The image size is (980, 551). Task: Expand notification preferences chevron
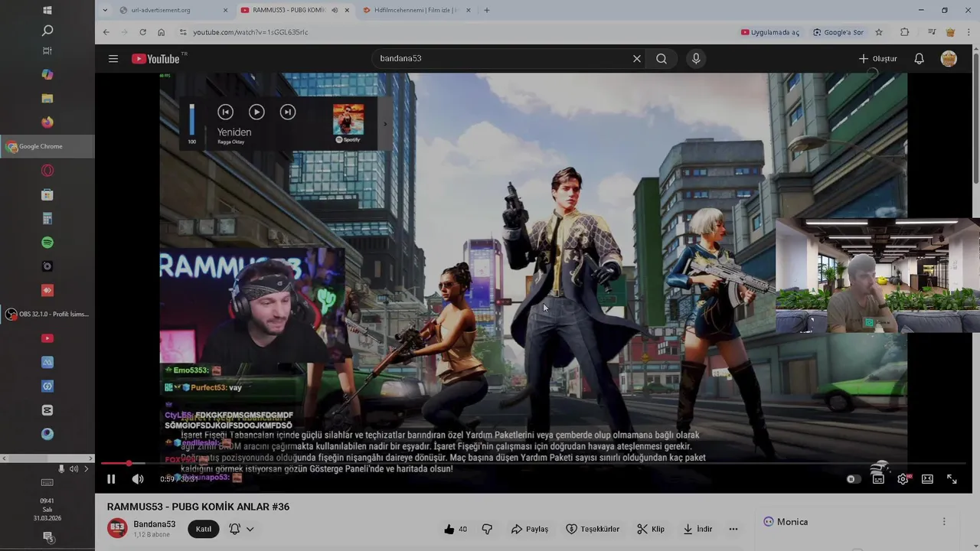point(250,529)
